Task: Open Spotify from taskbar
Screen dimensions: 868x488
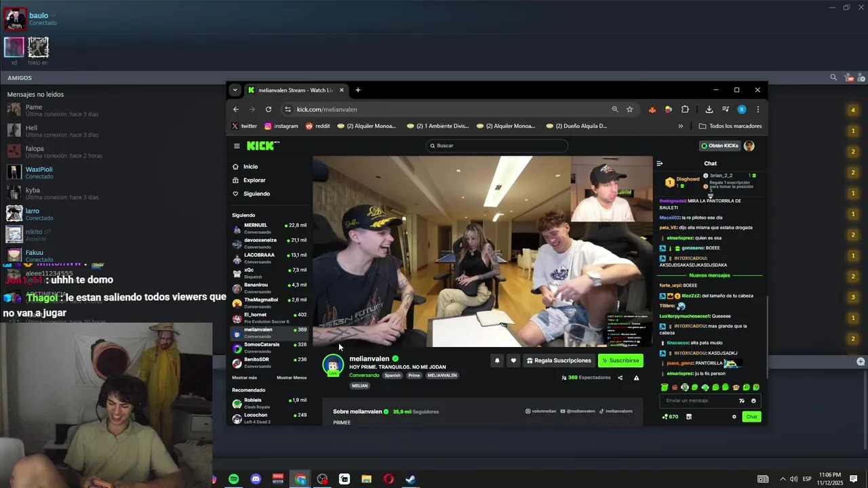Action: (233, 479)
